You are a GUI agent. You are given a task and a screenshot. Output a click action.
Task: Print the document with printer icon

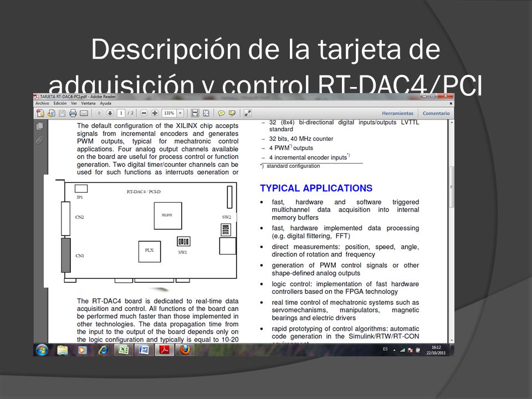pos(73,113)
